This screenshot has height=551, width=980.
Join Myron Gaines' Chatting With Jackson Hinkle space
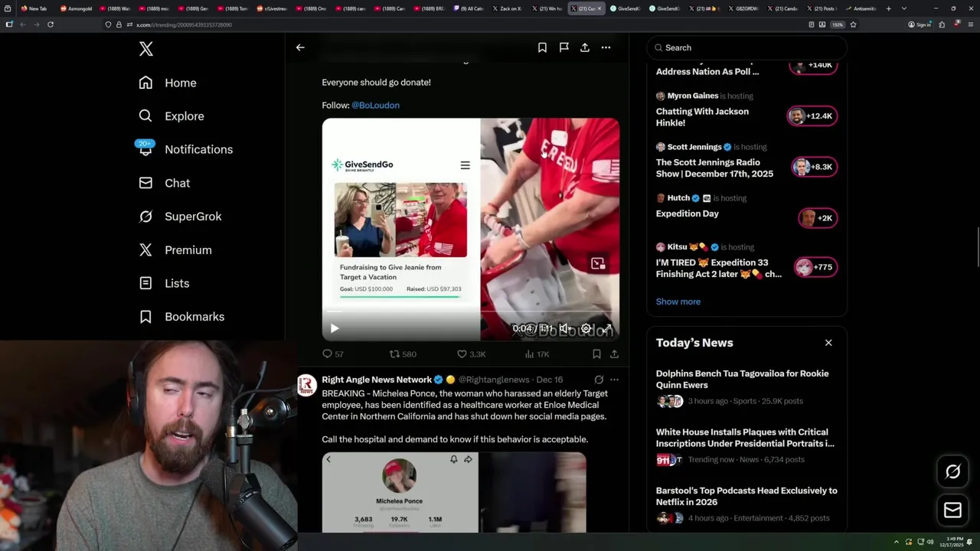(x=702, y=117)
